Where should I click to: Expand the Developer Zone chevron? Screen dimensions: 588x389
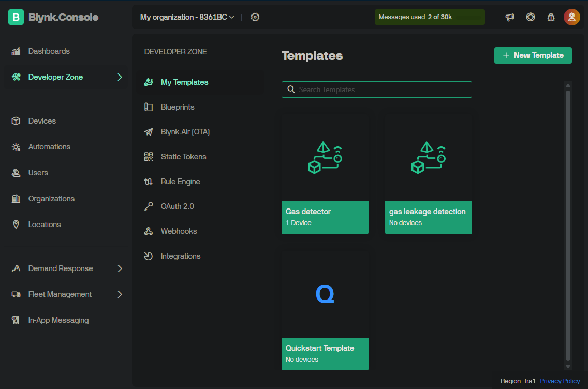click(120, 77)
